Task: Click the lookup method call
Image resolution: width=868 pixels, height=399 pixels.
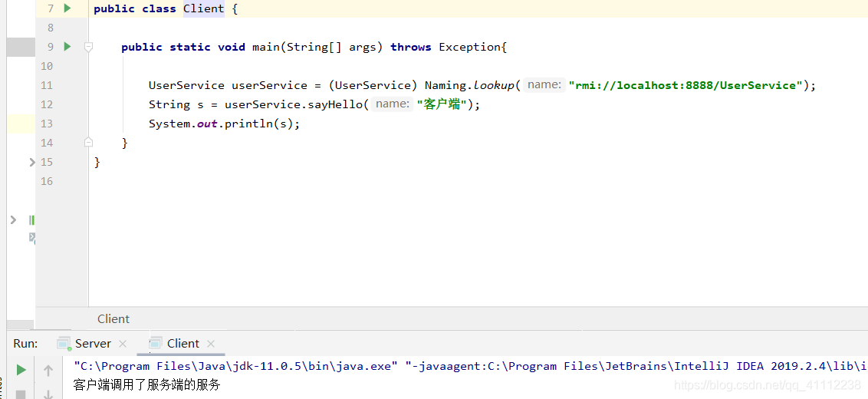Action: click(x=493, y=85)
